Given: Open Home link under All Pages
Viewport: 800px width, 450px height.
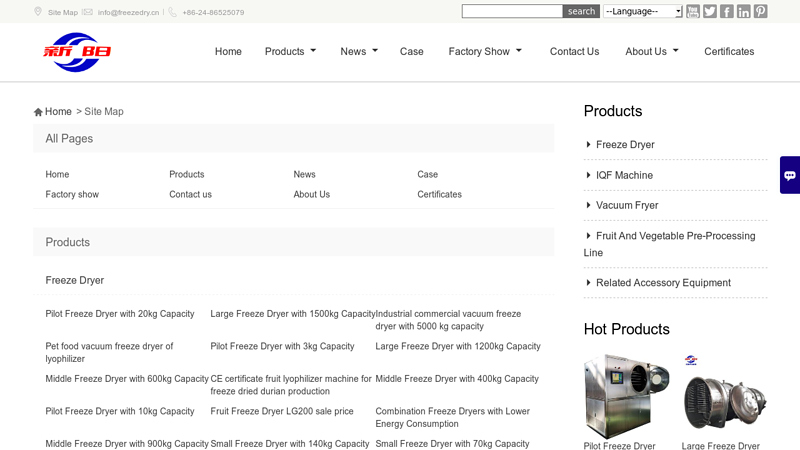Looking at the screenshot, I should coord(57,174).
